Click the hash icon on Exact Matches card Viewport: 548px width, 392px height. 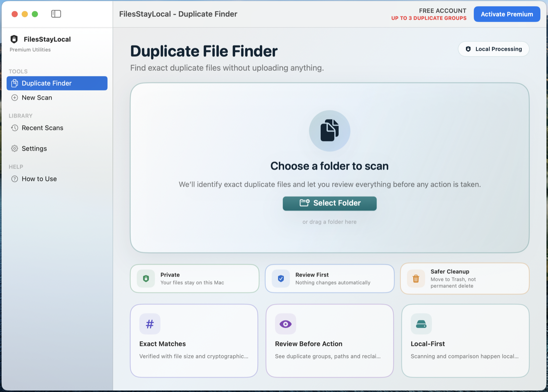[150, 324]
